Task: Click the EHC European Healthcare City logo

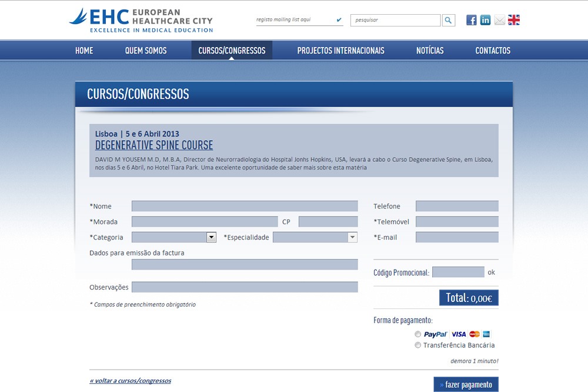Action: coord(141,21)
